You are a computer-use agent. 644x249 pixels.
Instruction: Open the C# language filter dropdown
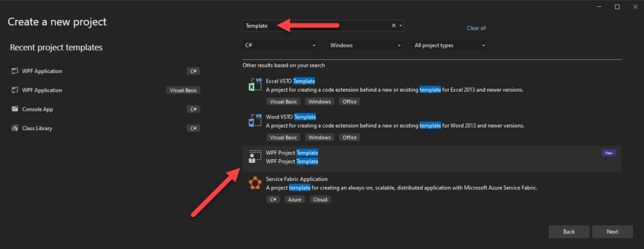tap(280, 46)
